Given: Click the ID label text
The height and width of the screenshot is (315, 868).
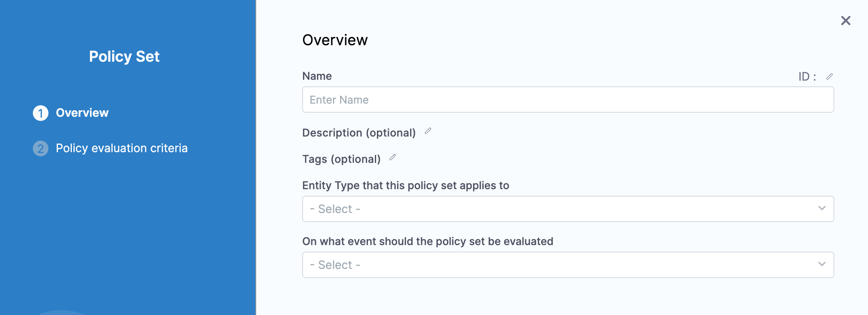Looking at the screenshot, I should point(806,76).
